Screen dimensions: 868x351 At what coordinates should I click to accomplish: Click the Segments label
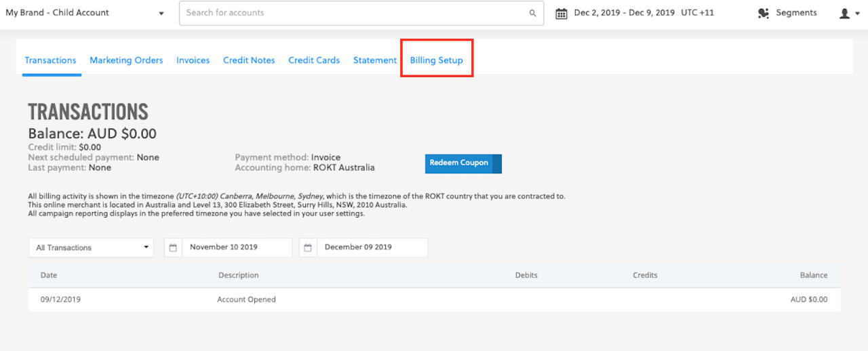pyautogui.click(x=796, y=13)
